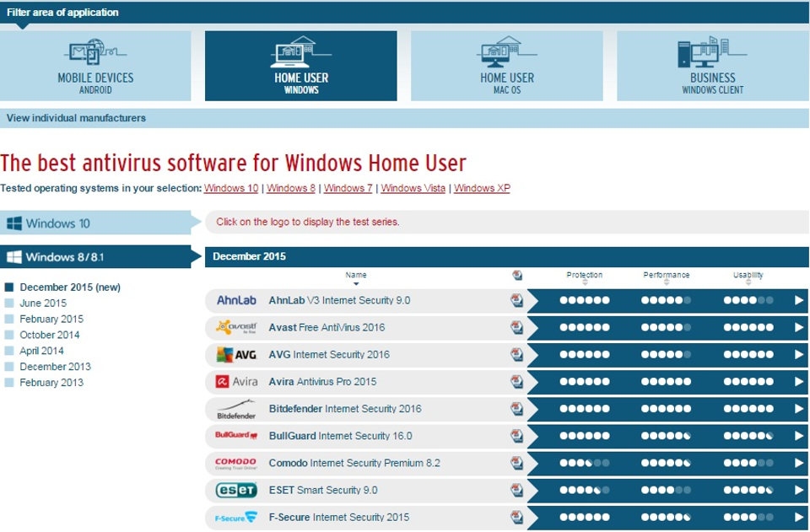Follow the Windows XP link

click(x=482, y=188)
